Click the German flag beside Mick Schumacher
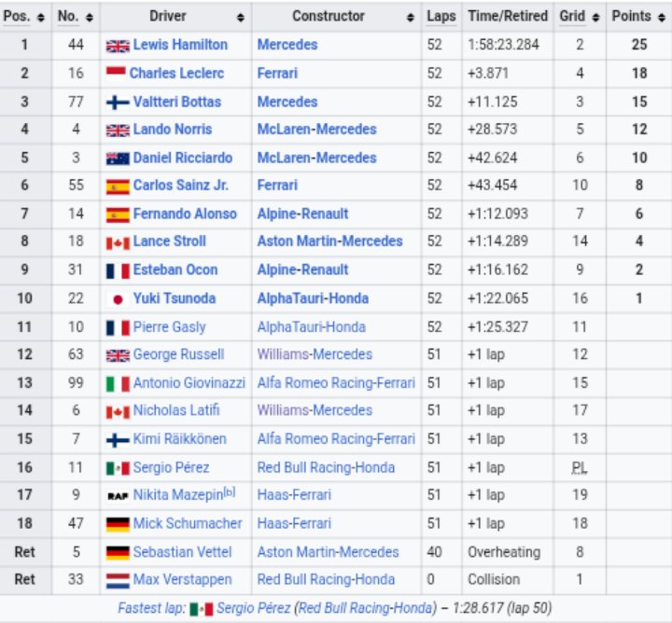The width and height of the screenshot is (672, 623). tap(118, 524)
